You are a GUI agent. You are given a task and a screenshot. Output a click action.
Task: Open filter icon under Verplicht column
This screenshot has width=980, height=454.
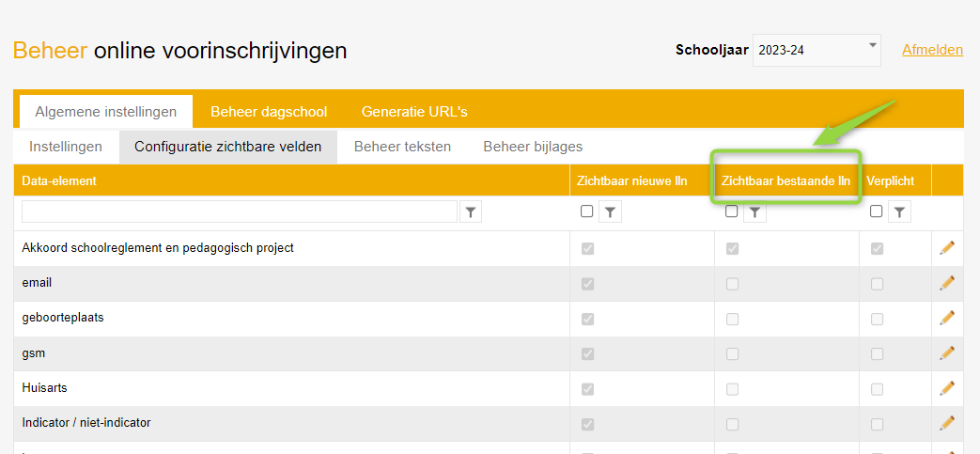coord(900,212)
